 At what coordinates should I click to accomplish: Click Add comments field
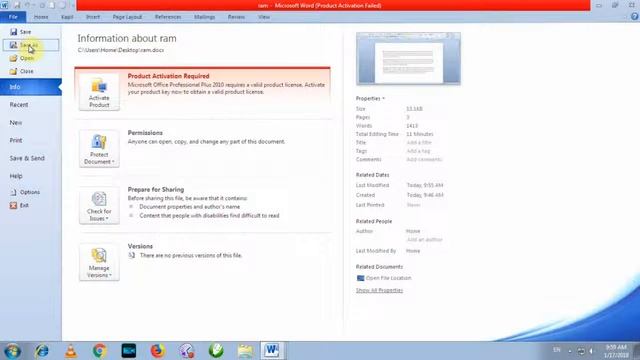[x=424, y=159]
